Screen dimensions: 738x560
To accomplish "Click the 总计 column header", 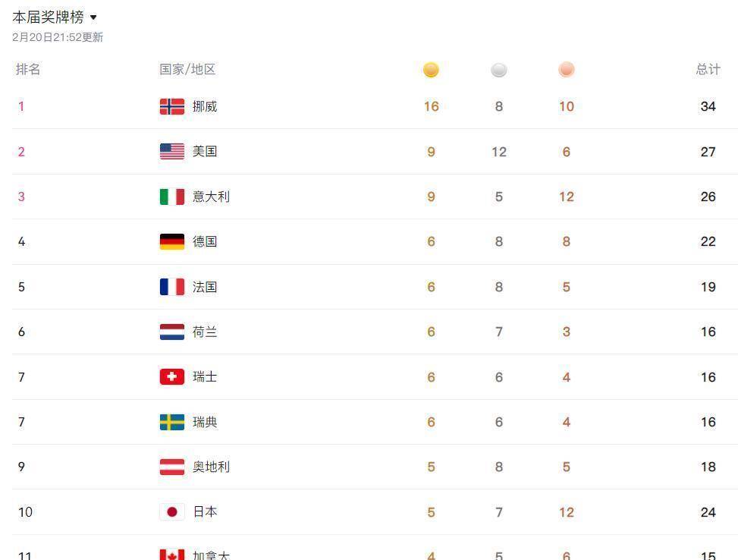I will click(x=708, y=69).
